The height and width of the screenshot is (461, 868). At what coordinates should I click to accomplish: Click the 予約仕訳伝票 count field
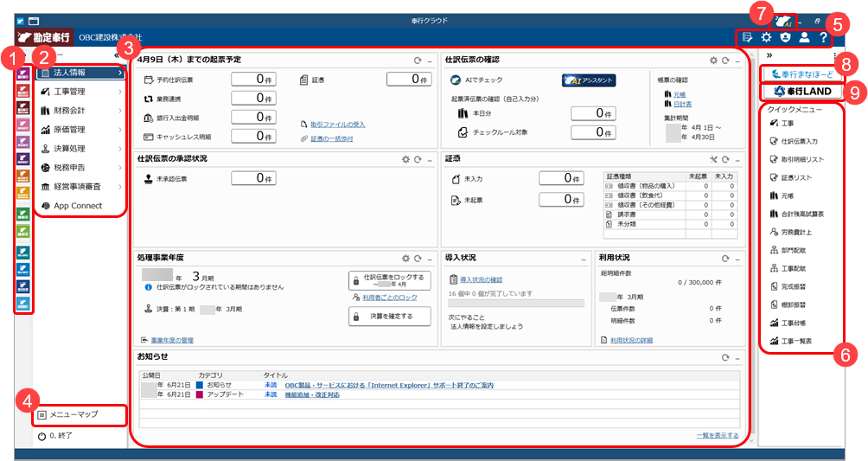click(253, 80)
